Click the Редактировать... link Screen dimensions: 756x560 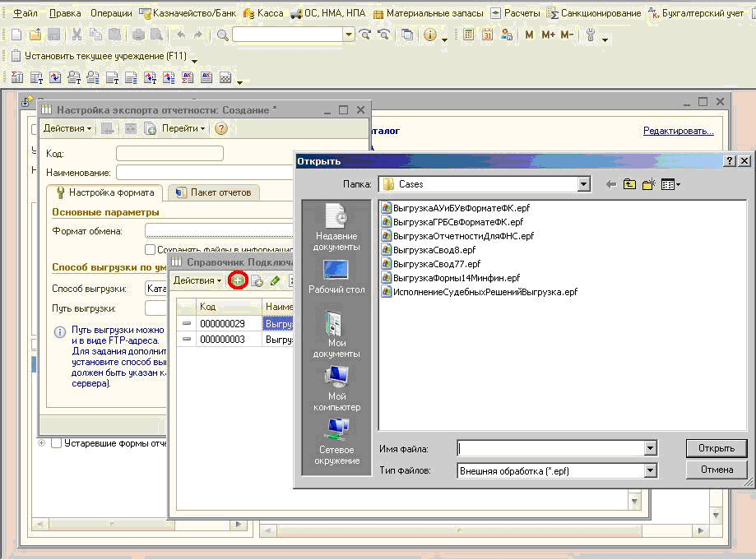(x=678, y=131)
